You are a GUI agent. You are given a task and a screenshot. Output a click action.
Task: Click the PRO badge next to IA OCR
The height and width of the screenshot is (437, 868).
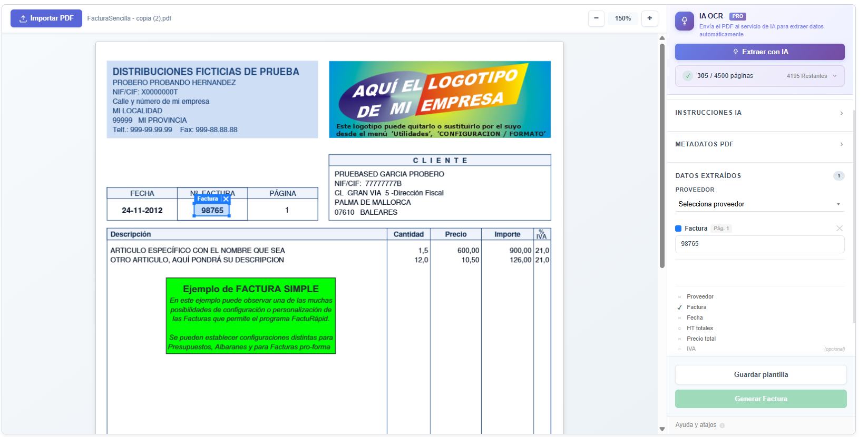[x=737, y=16]
